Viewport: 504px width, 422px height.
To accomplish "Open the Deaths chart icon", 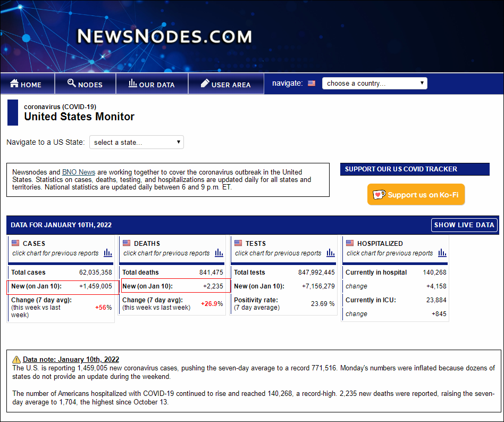I will point(219,253).
